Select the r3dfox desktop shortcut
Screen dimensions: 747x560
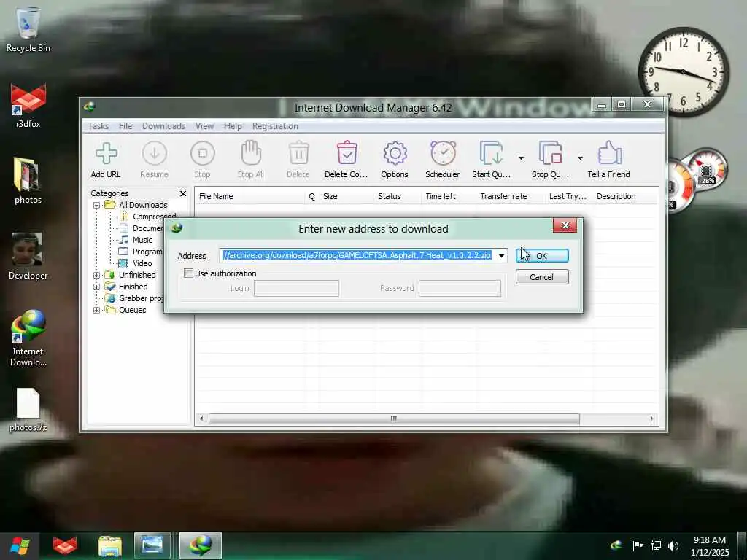pyautogui.click(x=28, y=106)
